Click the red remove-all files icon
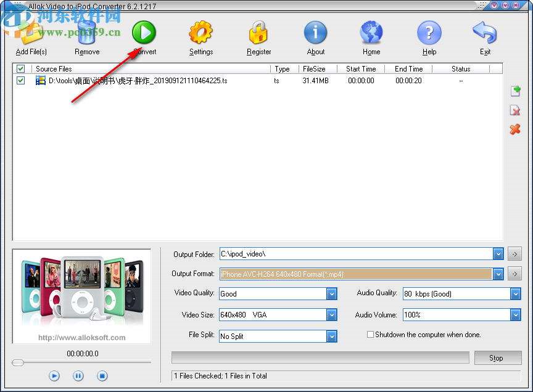This screenshot has height=392, width=533. pos(516,130)
